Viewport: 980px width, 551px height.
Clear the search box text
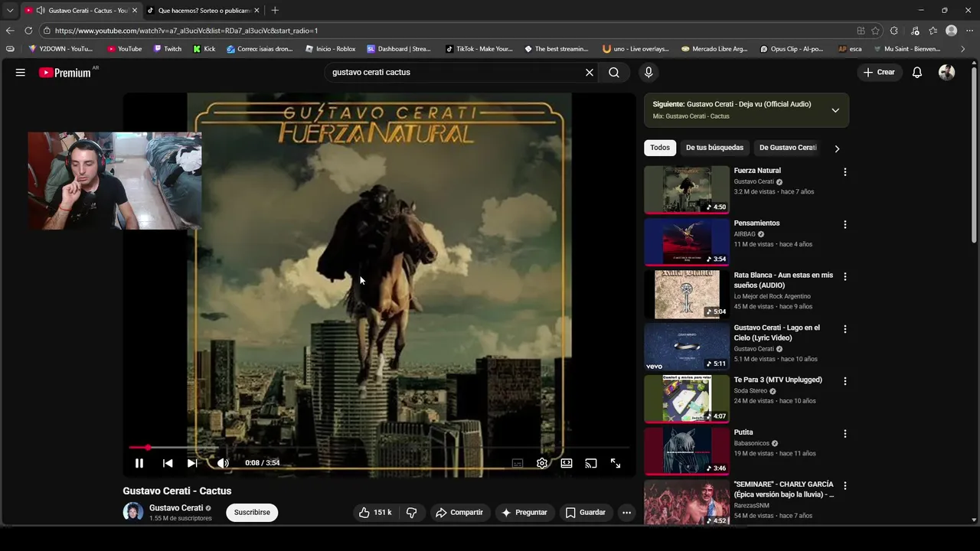coord(590,73)
